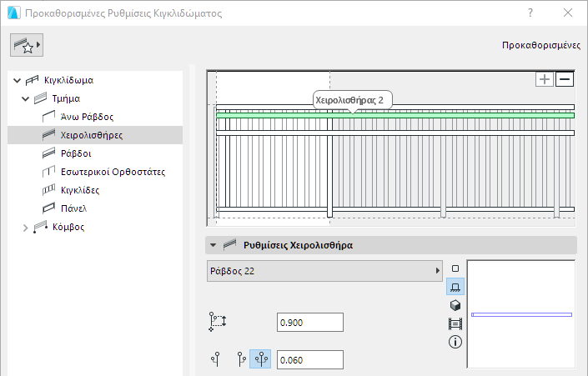This screenshot has height=376, width=588.
Task: Open the Ράβδος 22 profile dropdown
Action: coord(325,271)
